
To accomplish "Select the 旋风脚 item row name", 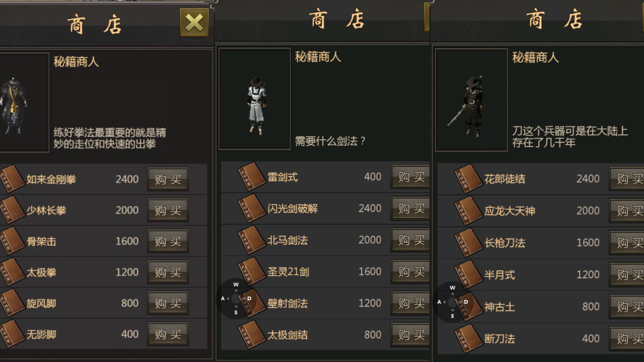I will [42, 303].
